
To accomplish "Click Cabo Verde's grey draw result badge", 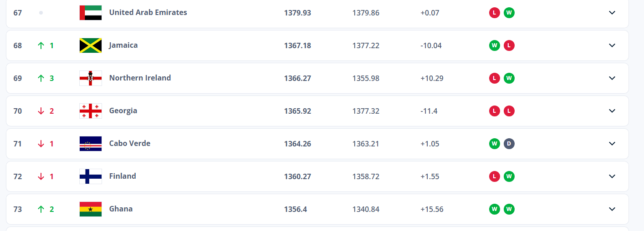I will (509, 144).
